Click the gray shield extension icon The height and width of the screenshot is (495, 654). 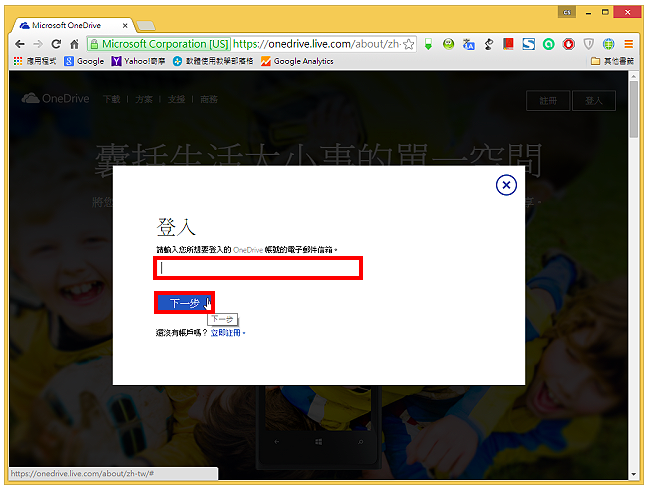point(589,44)
